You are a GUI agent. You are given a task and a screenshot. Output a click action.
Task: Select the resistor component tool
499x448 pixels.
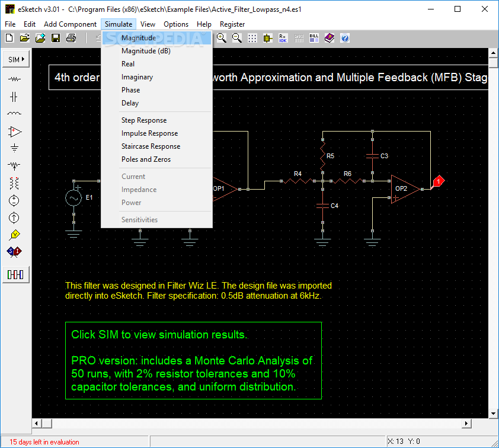click(x=14, y=79)
